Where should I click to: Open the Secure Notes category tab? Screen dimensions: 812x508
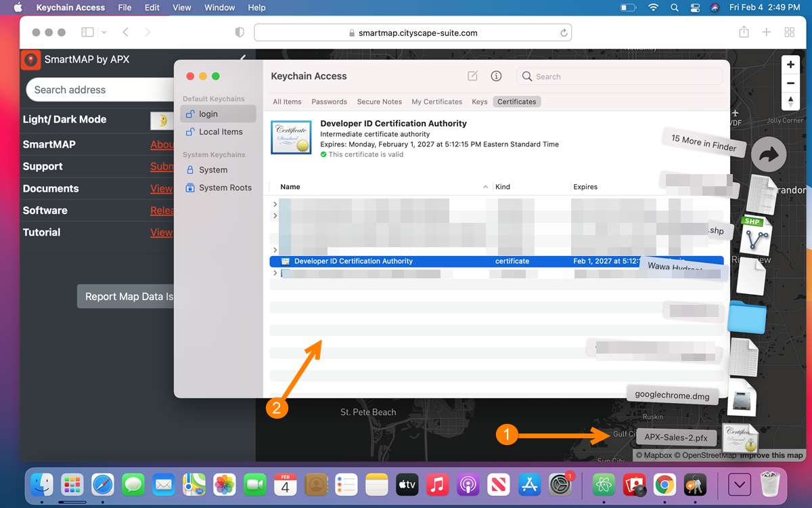380,102
